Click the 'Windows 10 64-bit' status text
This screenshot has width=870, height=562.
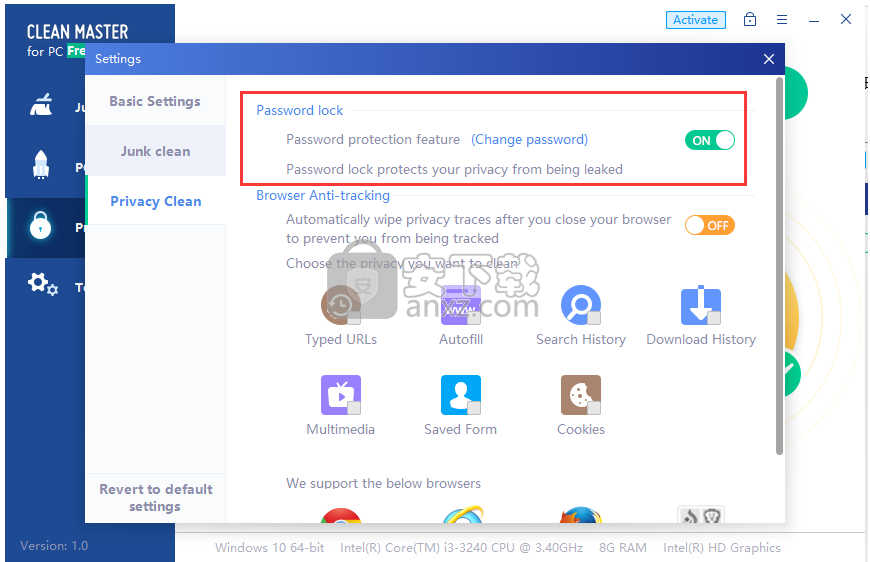click(270, 548)
